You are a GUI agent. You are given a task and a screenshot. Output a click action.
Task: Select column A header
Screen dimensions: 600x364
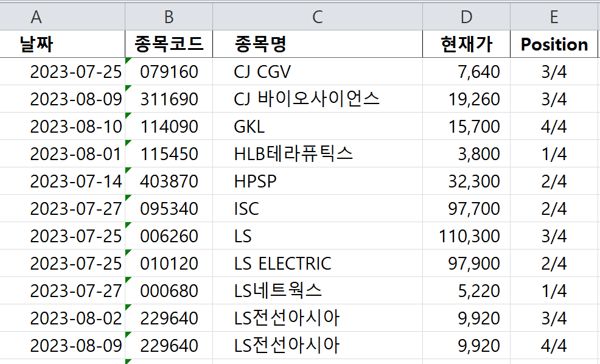[x=62, y=16]
